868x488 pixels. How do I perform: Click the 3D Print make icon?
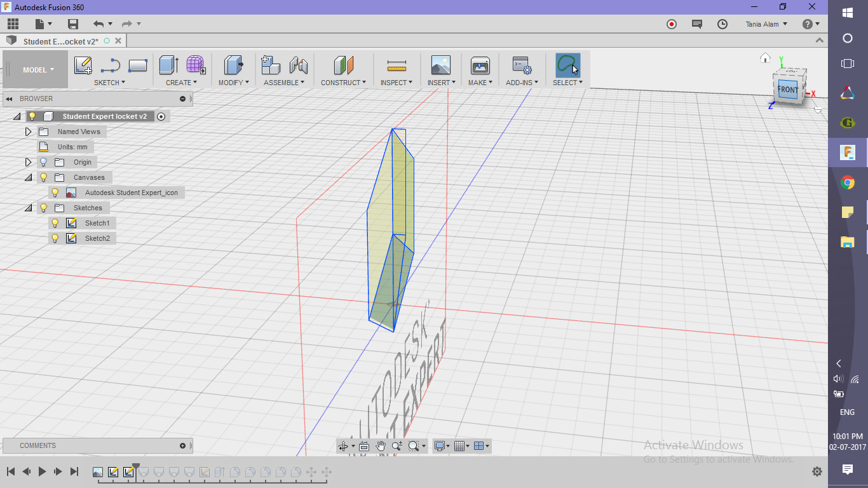(480, 65)
